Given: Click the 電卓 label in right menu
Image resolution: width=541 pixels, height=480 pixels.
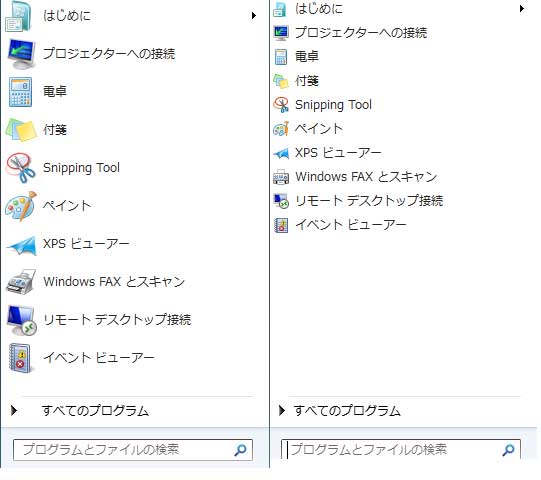Looking at the screenshot, I should (307, 57).
